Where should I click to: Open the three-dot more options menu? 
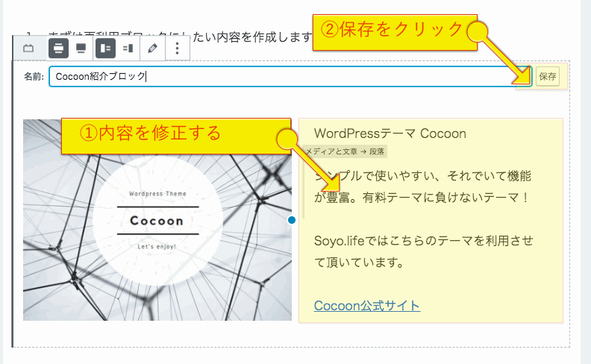177,48
